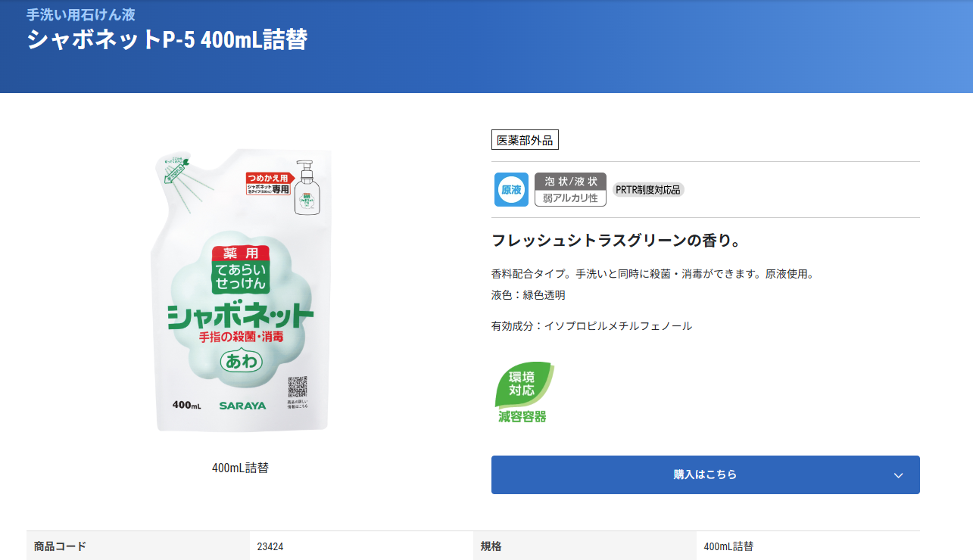Click the SARAYA logo on the pouch
973x560 pixels.
coord(242,406)
